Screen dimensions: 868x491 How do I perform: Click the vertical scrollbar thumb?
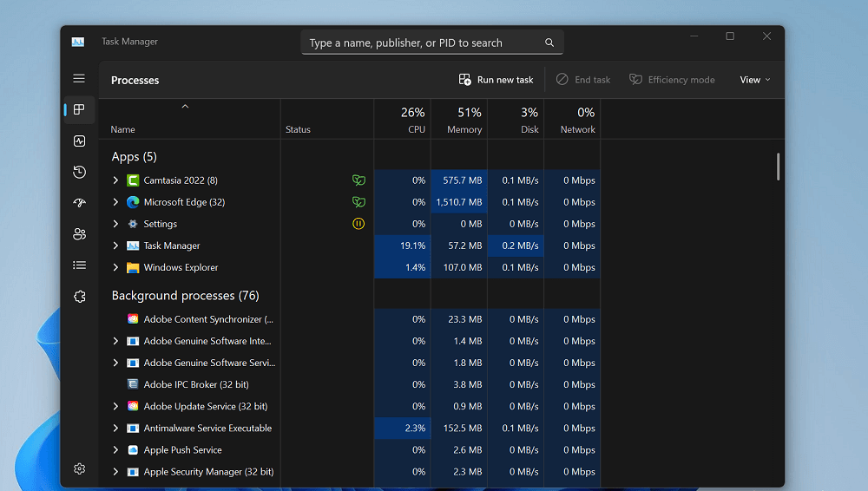tap(778, 167)
